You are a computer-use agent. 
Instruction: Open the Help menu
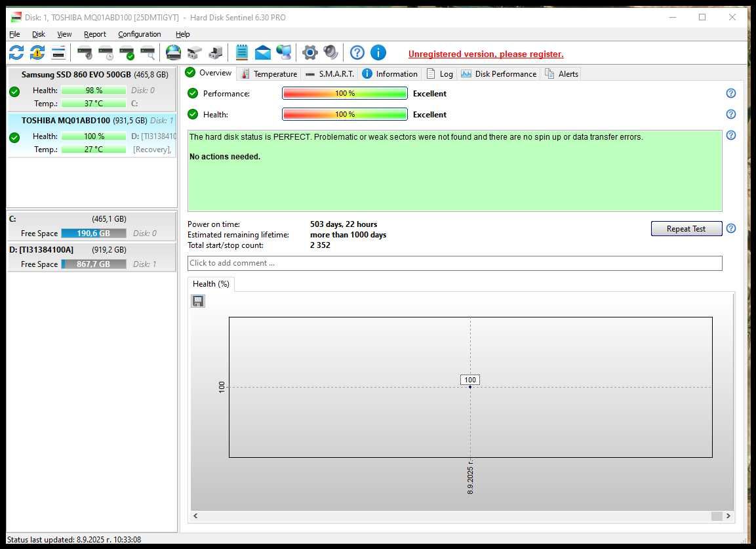coord(183,34)
